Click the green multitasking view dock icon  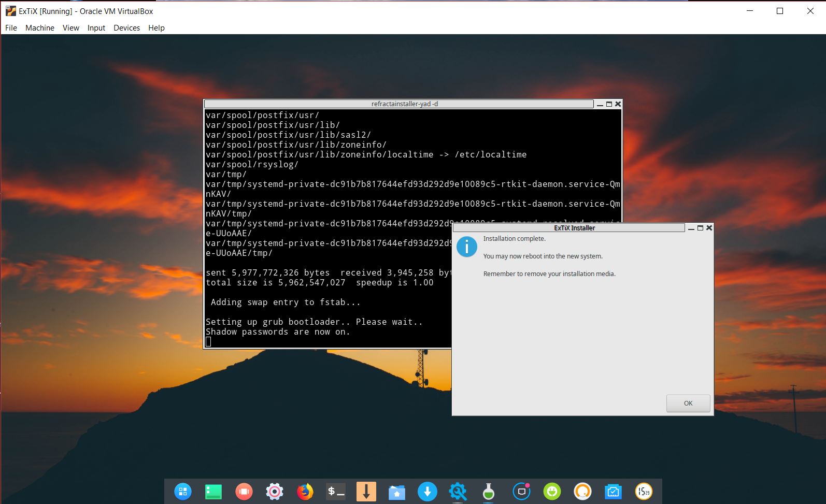point(213,492)
